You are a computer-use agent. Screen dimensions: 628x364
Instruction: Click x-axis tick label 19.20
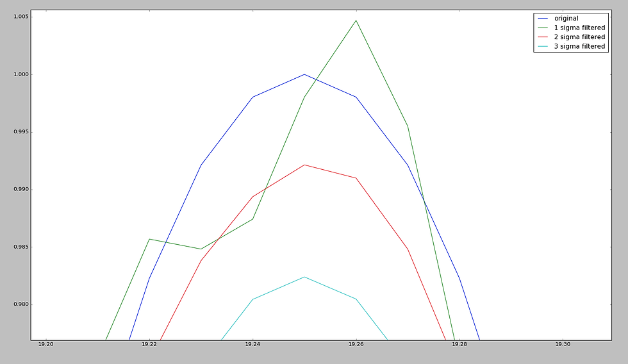(46, 344)
